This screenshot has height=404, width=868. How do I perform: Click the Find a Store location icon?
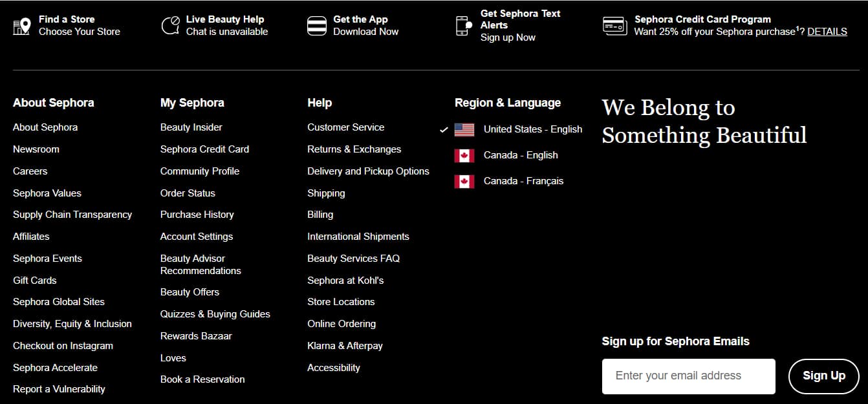[x=21, y=26]
